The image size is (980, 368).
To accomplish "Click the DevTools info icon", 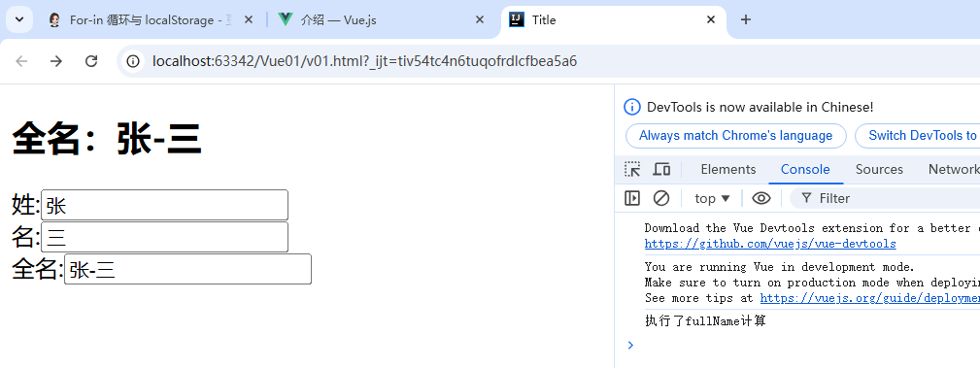I will point(632,107).
